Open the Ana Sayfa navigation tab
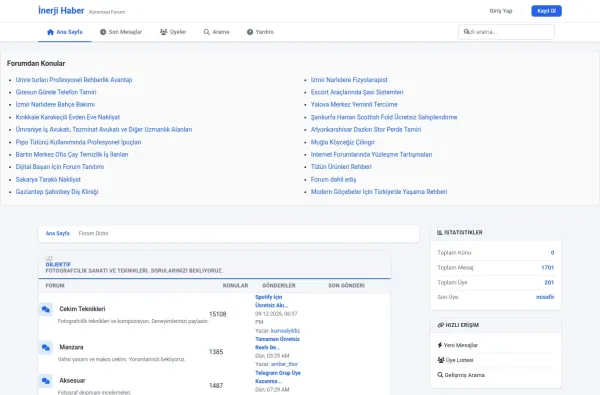This screenshot has height=395, width=600. (65, 32)
